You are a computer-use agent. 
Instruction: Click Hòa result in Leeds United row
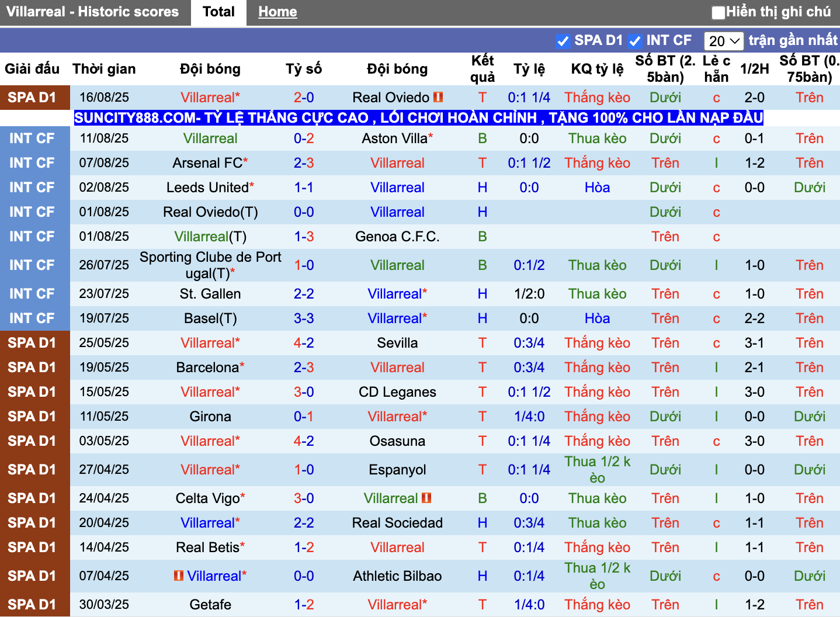597,188
